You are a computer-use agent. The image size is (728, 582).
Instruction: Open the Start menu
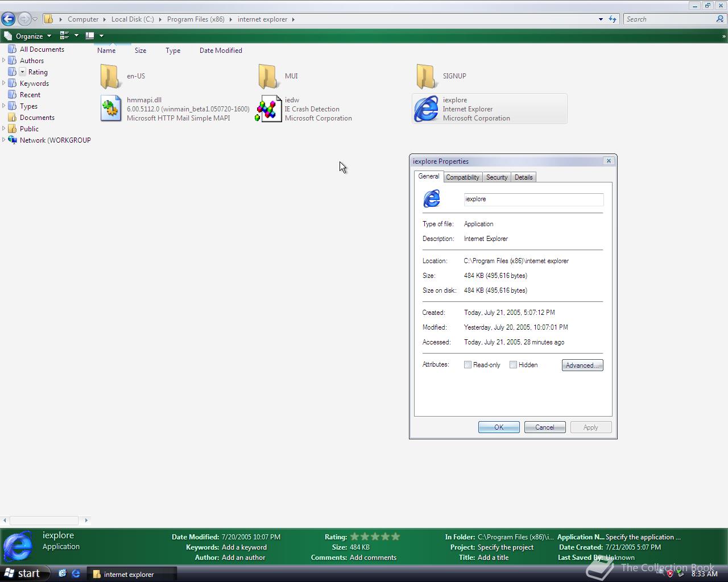(23, 574)
